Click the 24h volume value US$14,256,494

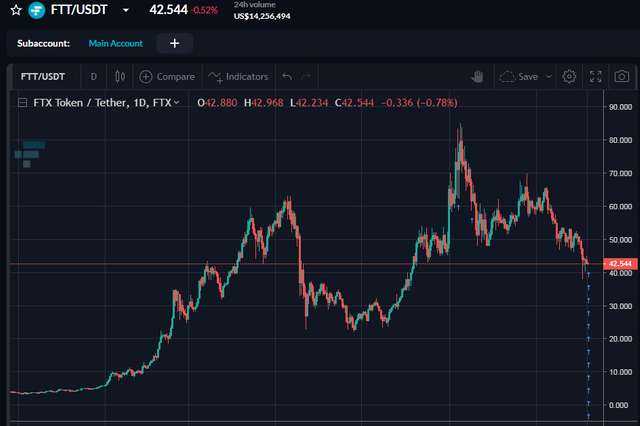point(262,16)
